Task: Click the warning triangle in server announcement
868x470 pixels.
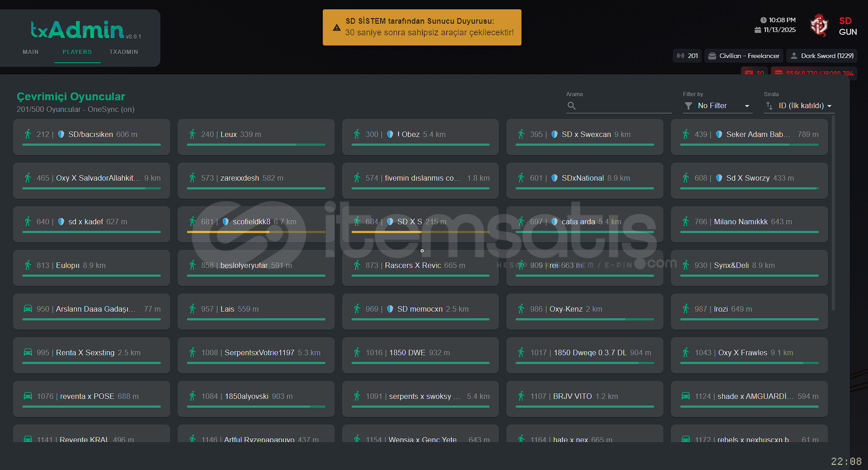Action: [x=337, y=27]
